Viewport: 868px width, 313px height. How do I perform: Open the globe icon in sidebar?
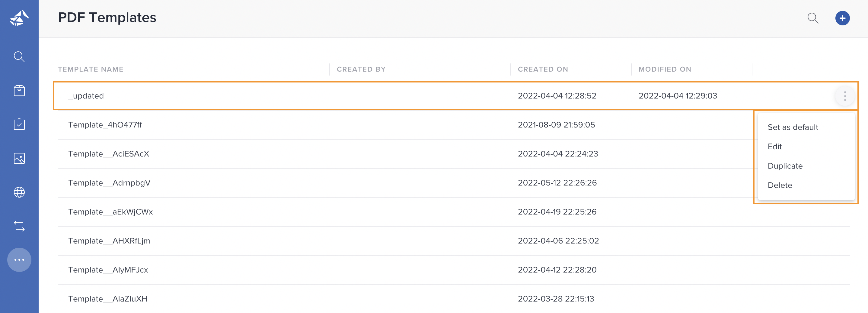(x=19, y=192)
